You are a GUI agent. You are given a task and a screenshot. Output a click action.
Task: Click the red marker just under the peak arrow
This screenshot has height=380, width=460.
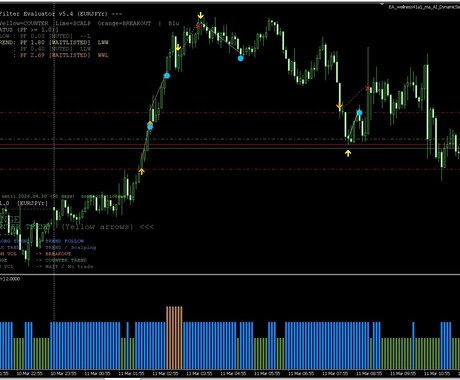pos(198,26)
